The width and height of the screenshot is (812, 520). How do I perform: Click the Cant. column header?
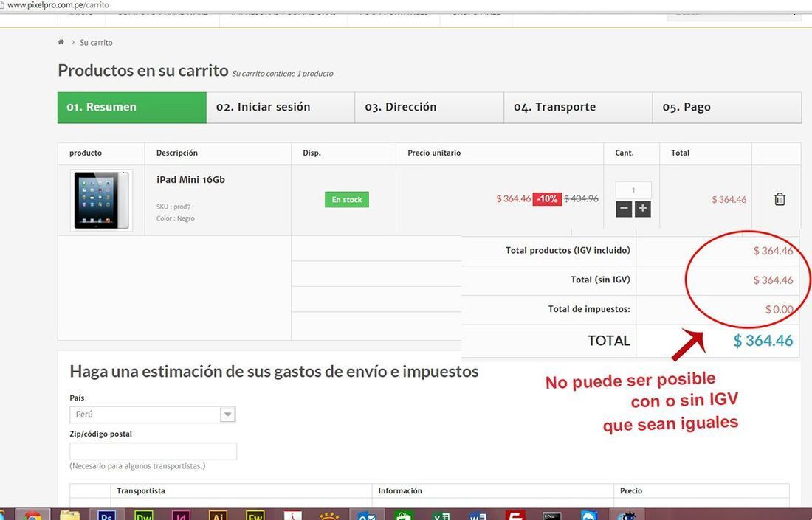pos(625,153)
